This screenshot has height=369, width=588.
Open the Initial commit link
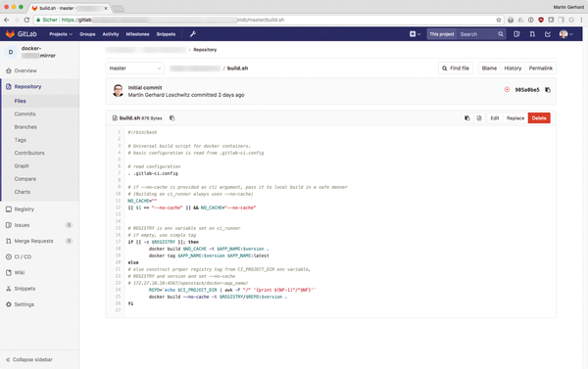pyautogui.click(x=145, y=88)
